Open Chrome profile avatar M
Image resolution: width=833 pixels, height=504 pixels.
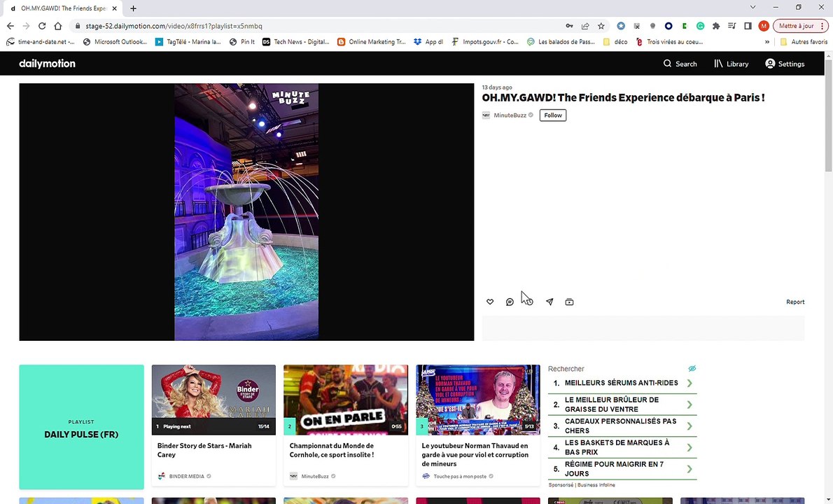pos(764,26)
